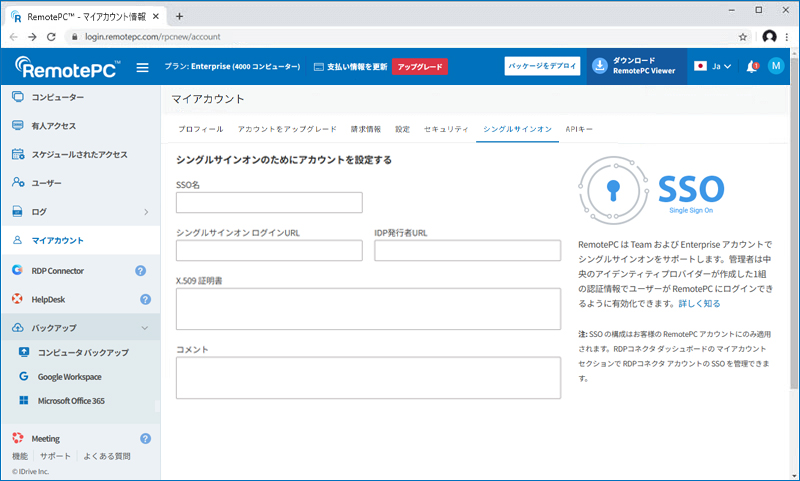Viewport: 800px width, 481px height.
Task: Follow the 詳しく知る link
Action: (699, 303)
